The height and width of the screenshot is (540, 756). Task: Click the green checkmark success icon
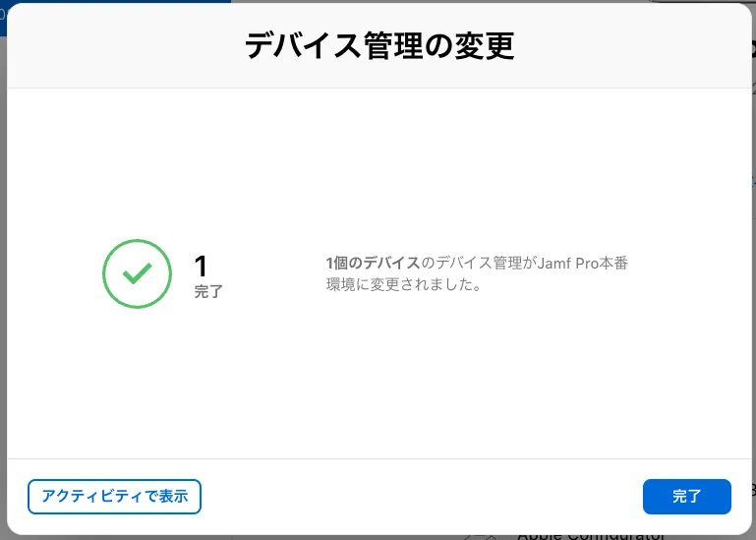(x=138, y=274)
